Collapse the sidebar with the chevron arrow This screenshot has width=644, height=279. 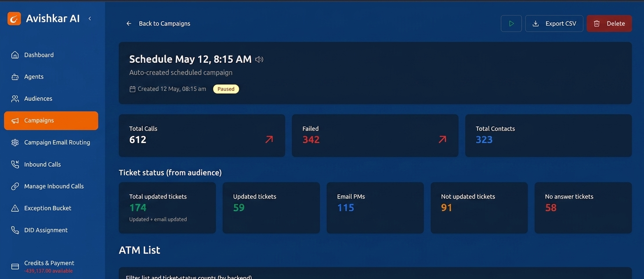point(90,18)
